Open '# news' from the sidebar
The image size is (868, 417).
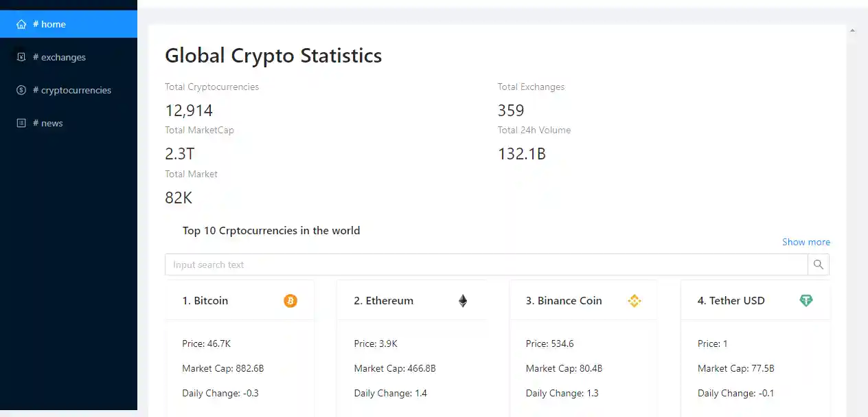coord(49,123)
